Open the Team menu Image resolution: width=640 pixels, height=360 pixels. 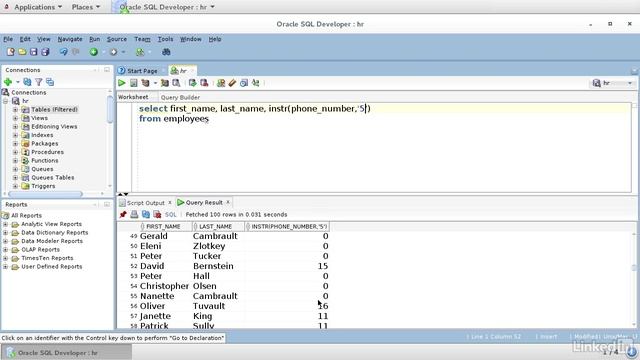click(x=142, y=39)
